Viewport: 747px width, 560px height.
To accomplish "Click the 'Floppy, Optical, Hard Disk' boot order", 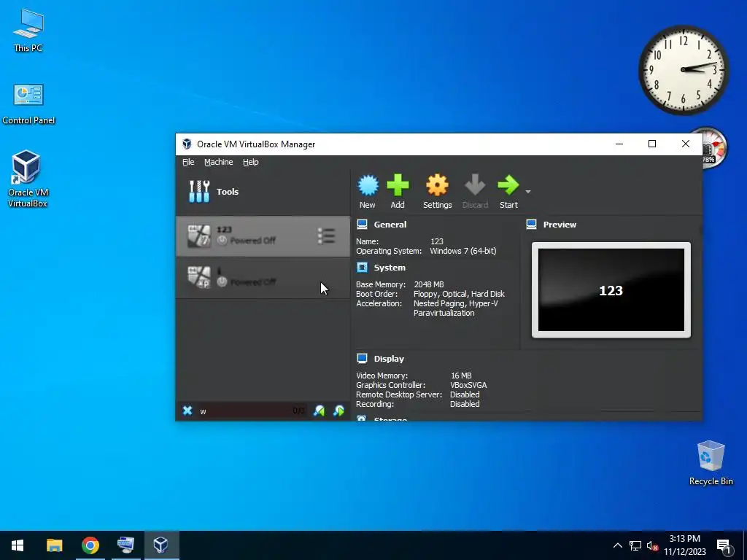I will click(x=459, y=294).
